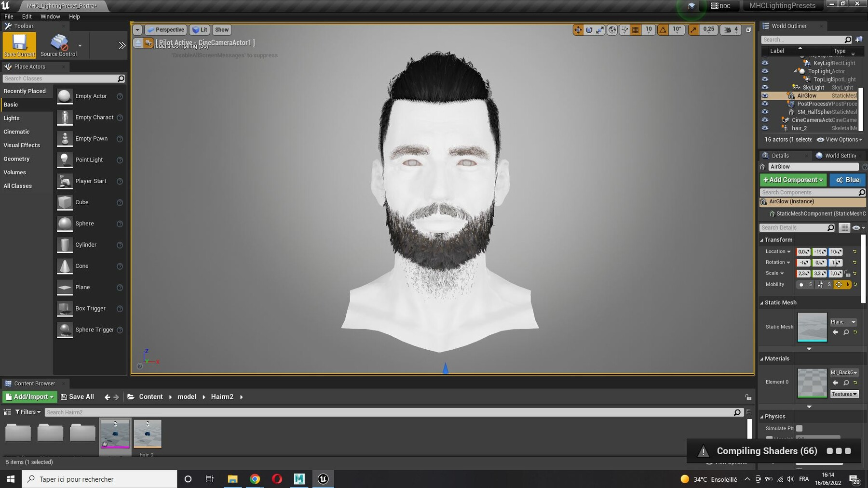Open the Static Mesh Plane dropdown

pyautogui.click(x=843, y=322)
